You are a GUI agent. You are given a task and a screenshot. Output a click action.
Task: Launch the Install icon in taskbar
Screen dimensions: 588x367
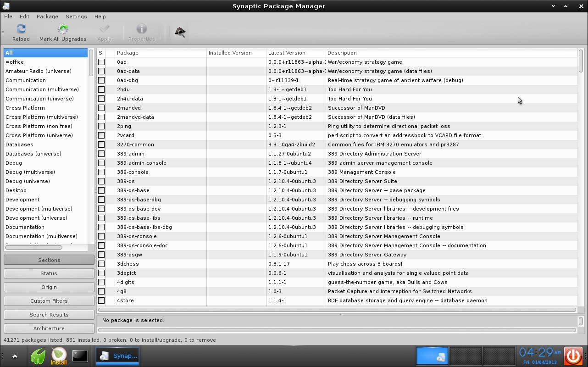[59, 356]
